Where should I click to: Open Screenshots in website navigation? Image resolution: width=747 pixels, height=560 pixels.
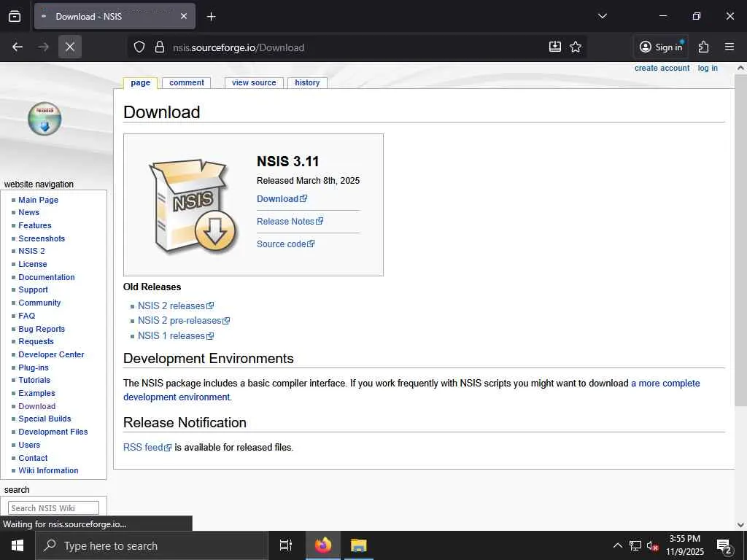tap(42, 238)
